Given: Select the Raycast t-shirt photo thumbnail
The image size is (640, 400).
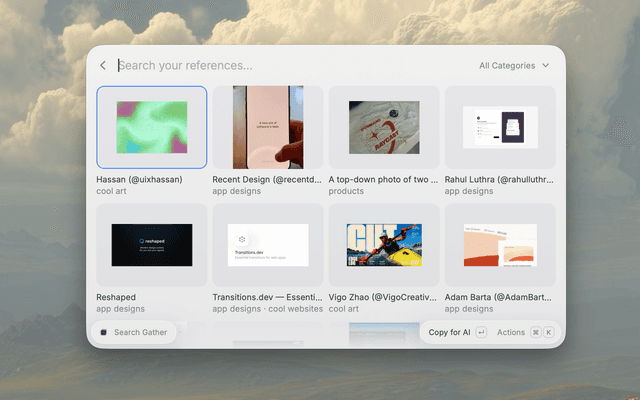Looking at the screenshot, I should (x=384, y=127).
